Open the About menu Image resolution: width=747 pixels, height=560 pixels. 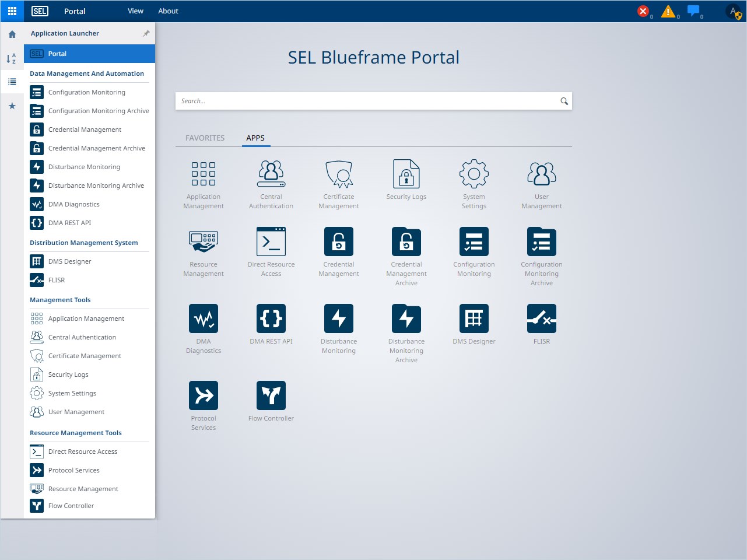[x=169, y=11]
